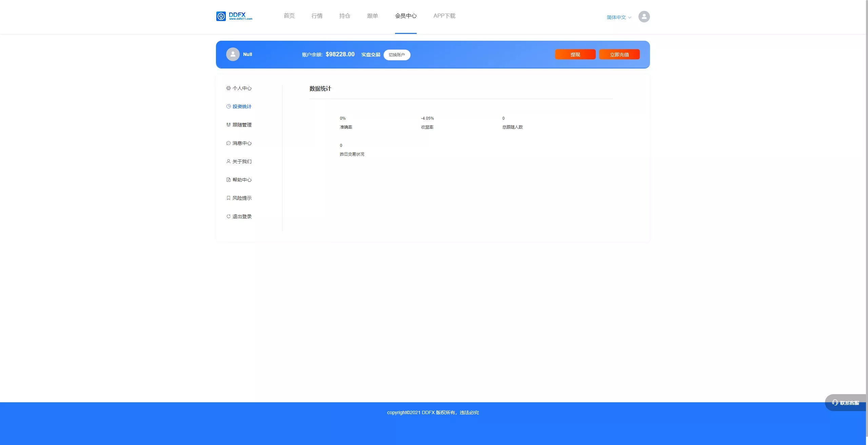Click the bookmark icon beside 风险提示
This screenshot has height=445, width=868.
click(x=228, y=198)
